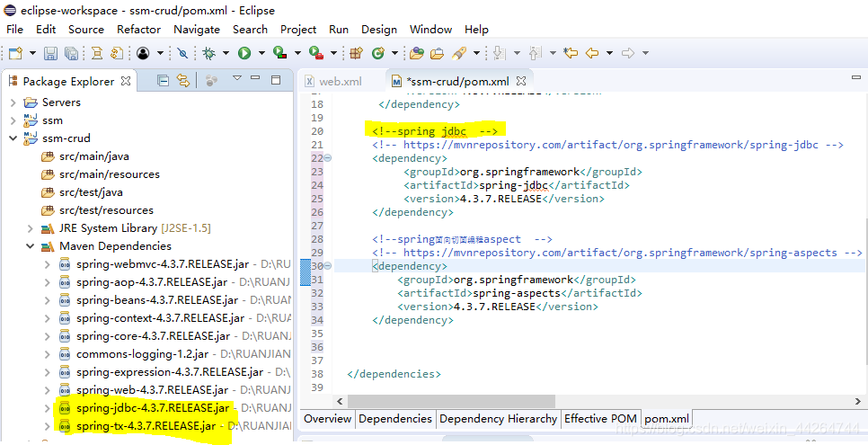Click the New wizard toolbar icon
868x445 pixels.
tap(15, 53)
